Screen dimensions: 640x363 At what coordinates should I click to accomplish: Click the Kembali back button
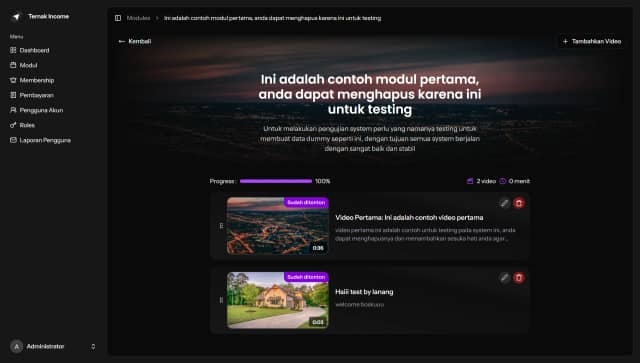coord(135,41)
